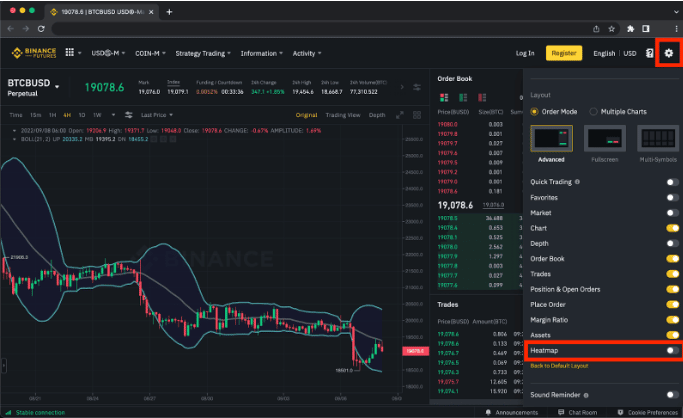Switch to the Trading View tab

tap(343, 115)
